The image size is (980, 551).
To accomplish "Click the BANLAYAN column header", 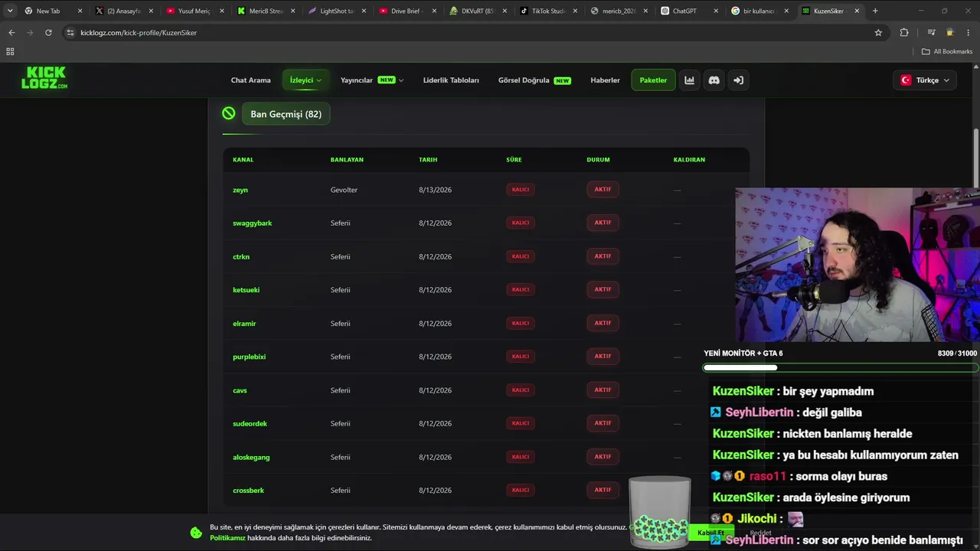I will pyautogui.click(x=347, y=160).
